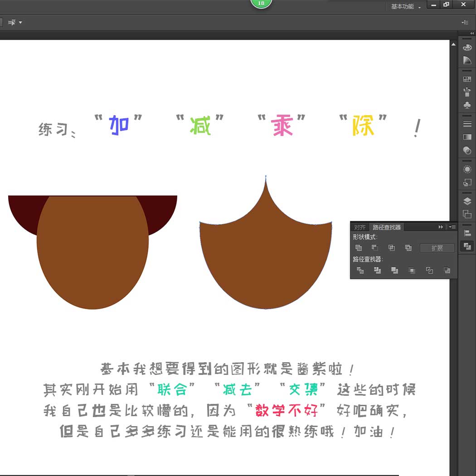Apply the Minus Back pathfinder
Screen dimensions: 476x476
(x=447, y=270)
